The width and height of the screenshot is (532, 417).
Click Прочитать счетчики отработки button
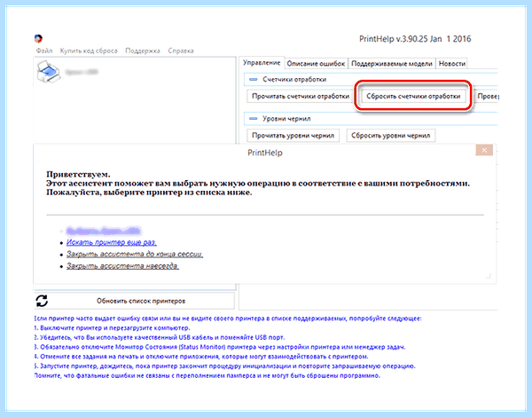tap(301, 96)
